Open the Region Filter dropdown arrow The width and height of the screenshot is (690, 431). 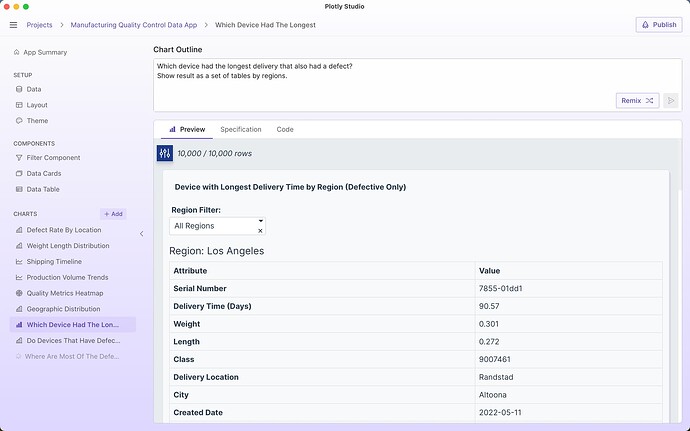(261, 221)
